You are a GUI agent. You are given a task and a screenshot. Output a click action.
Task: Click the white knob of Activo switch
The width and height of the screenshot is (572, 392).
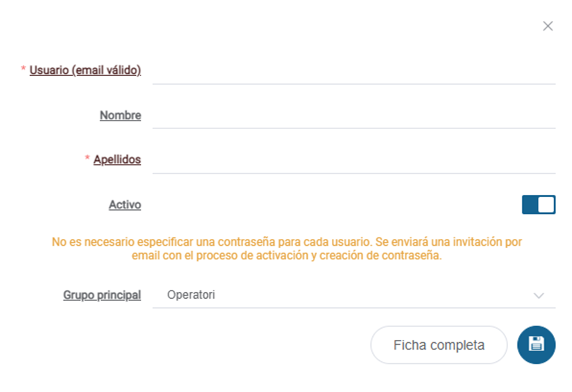546,205
